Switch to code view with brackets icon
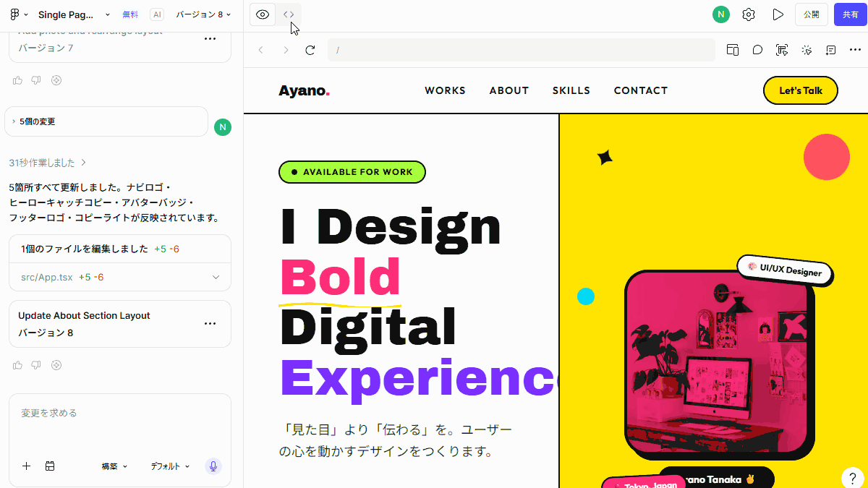Viewport: 868px width, 488px height. click(289, 14)
